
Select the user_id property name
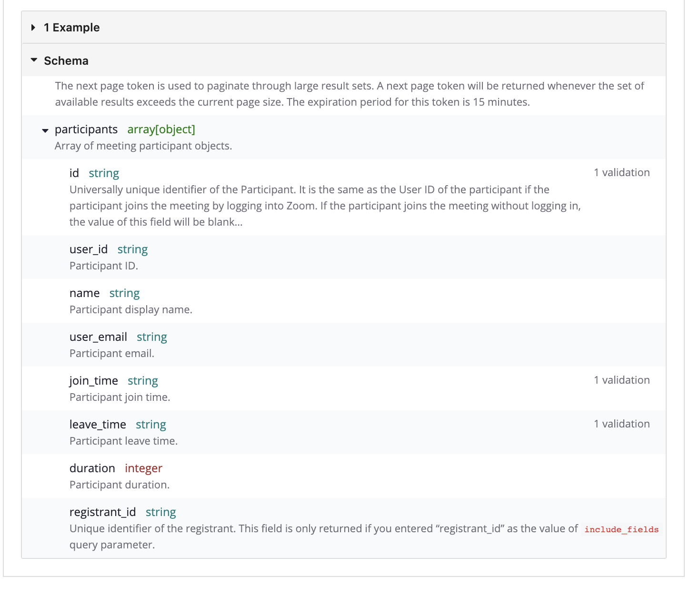(89, 249)
